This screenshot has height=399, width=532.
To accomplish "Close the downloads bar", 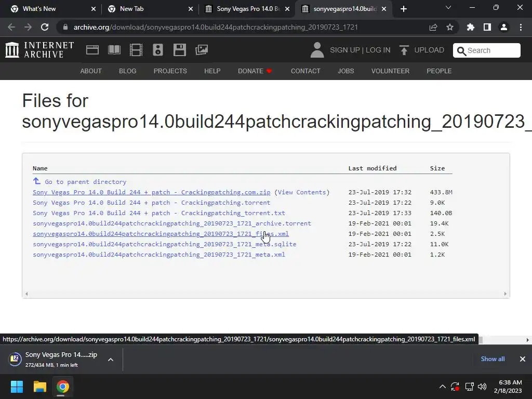I will [x=523, y=359].
